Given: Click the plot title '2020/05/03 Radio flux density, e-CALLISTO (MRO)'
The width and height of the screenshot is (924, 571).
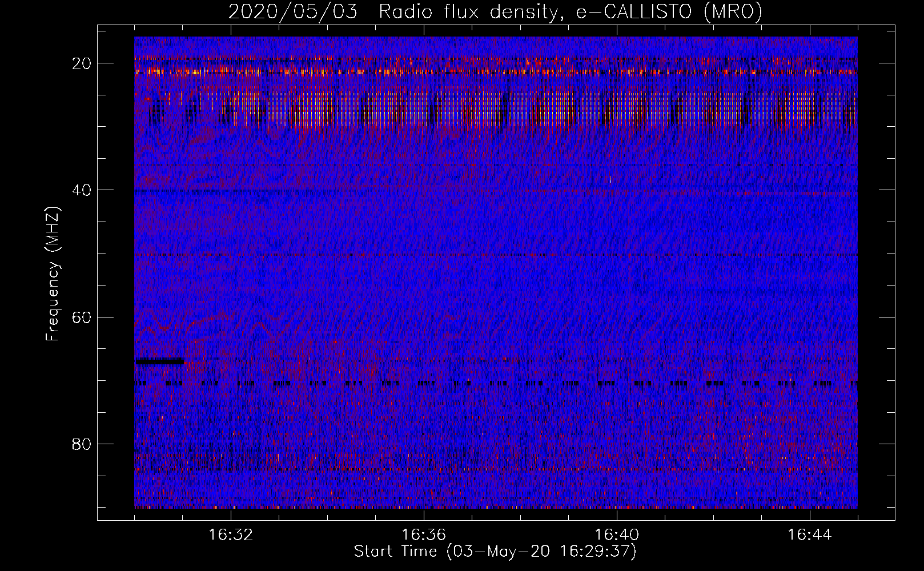Looking at the screenshot, I should pyautogui.click(x=495, y=12).
